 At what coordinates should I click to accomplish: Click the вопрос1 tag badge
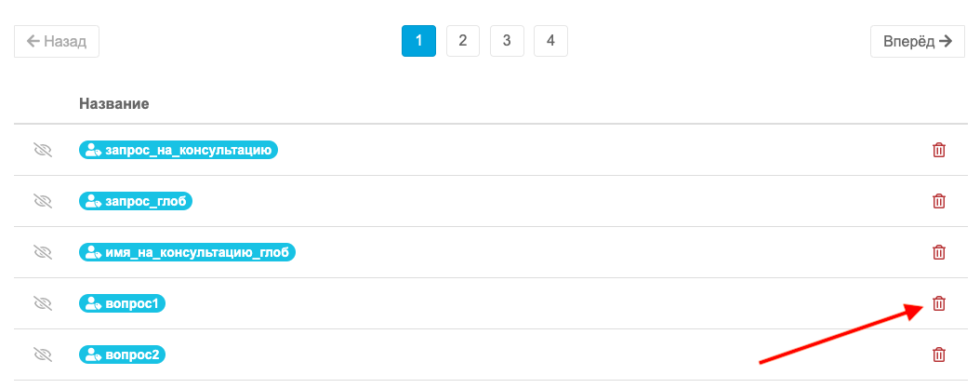[122, 304]
